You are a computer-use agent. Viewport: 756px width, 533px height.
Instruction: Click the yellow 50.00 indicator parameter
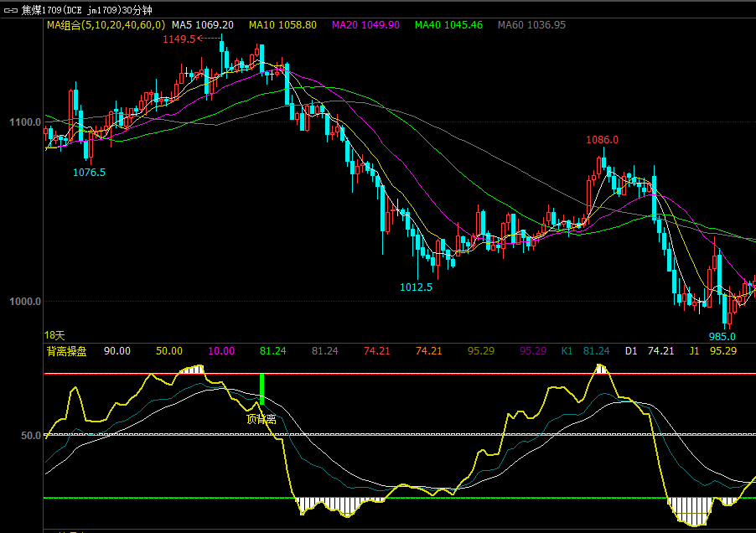click(169, 351)
